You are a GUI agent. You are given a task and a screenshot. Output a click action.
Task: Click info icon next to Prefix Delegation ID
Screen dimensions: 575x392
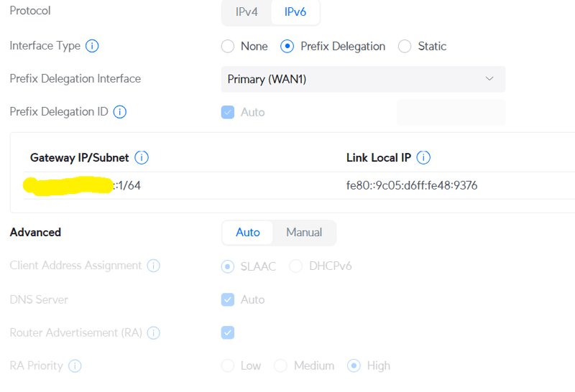pos(120,112)
